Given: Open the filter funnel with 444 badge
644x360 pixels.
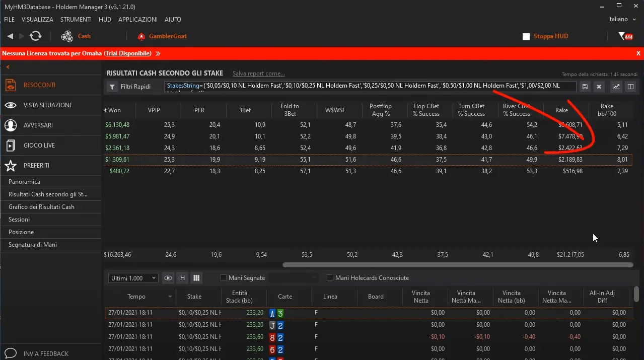Looking at the screenshot, I should tap(625, 36).
